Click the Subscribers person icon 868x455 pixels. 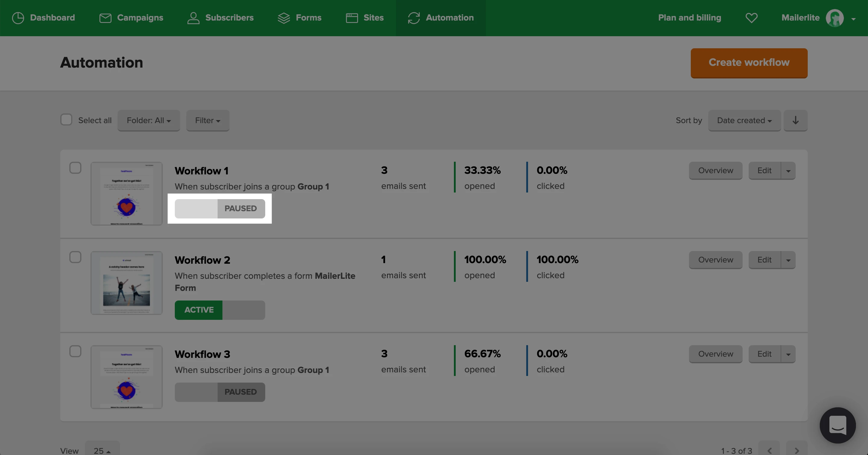[193, 17]
